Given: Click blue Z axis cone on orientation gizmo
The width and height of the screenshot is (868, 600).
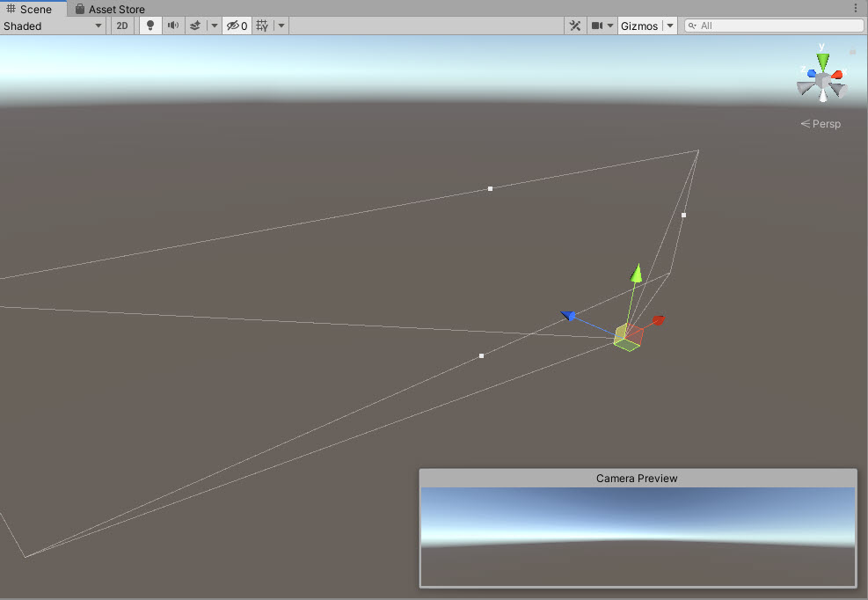Looking at the screenshot, I should [x=812, y=73].
